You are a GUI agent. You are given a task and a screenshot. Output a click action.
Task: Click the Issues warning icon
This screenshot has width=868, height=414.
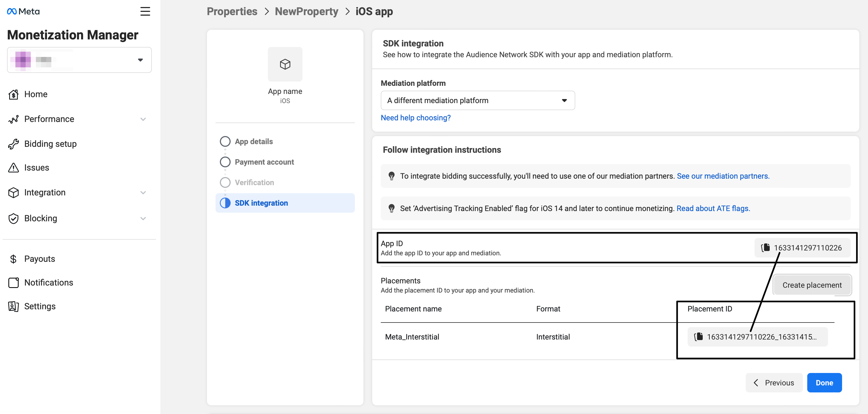pos(14,167)
